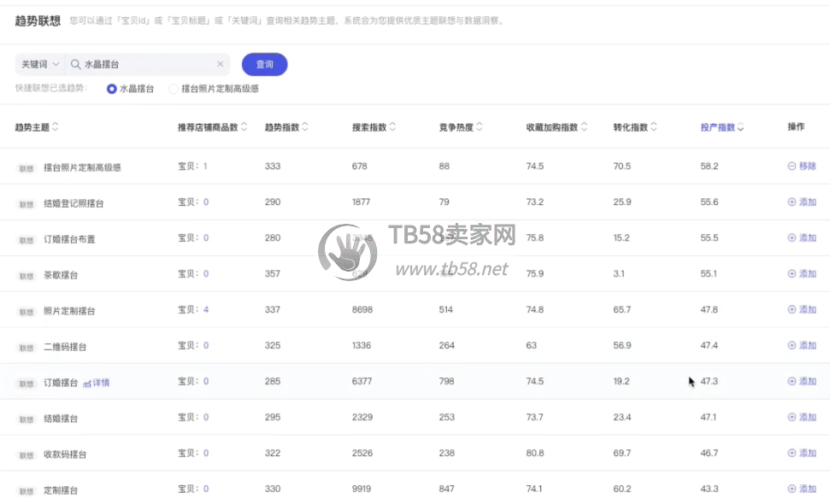Image resolution: width=830 pixels, height=504 pixels.
Task: Open the 关键词 search type dropdown
Action: [40, 64]
